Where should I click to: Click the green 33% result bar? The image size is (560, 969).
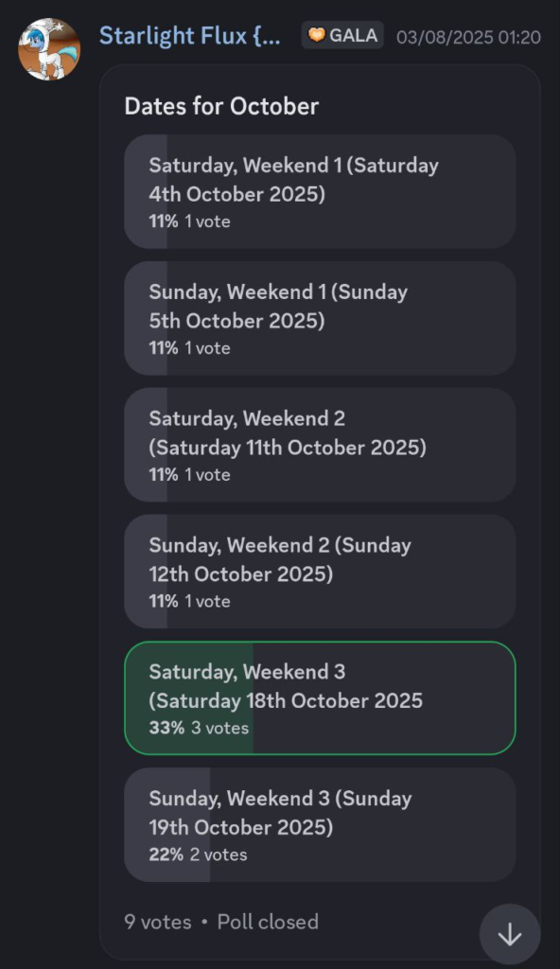pyautogui.click(x=189, y=698)
